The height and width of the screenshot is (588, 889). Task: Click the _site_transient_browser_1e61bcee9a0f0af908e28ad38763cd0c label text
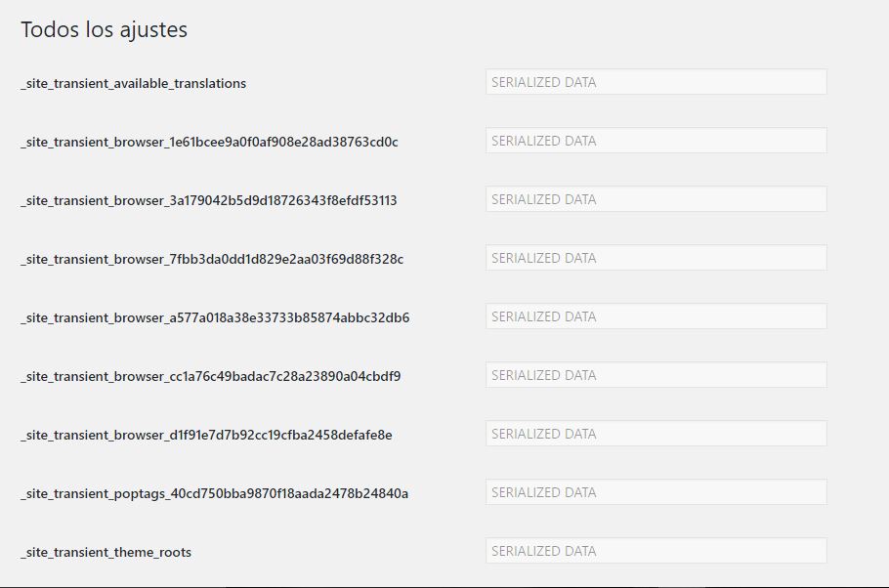point(209,143)
